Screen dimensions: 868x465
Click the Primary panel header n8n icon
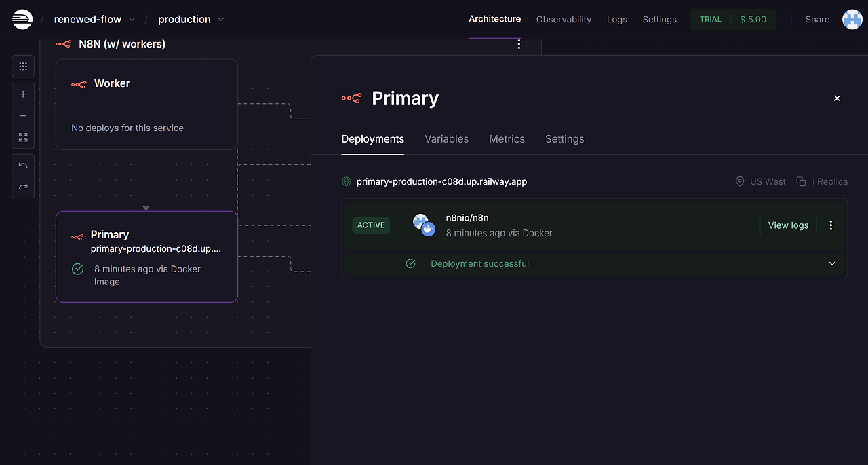click(x=351, y=98)
